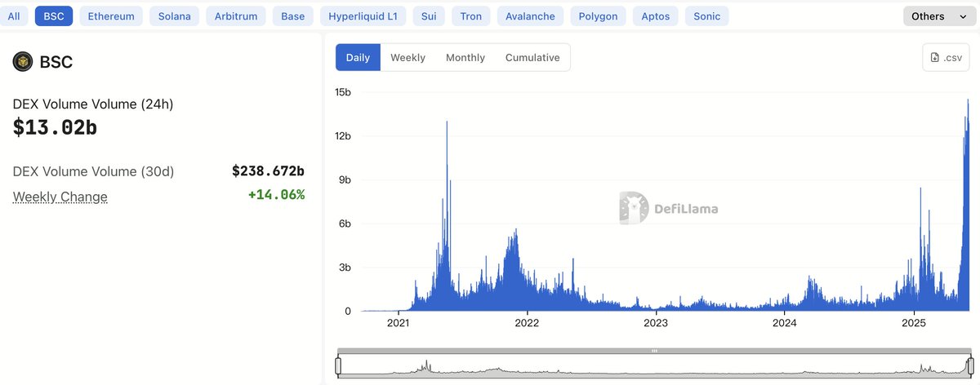Click the range slider top grip bar
This screenshot has width=980, height=385.
coord(654,351)
